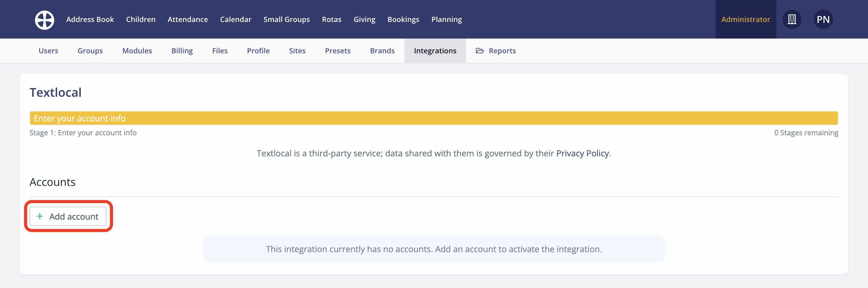The width and height of the screenshot is (868, 288).
Task: Open the Reports tab label
Action: point(502,51)
